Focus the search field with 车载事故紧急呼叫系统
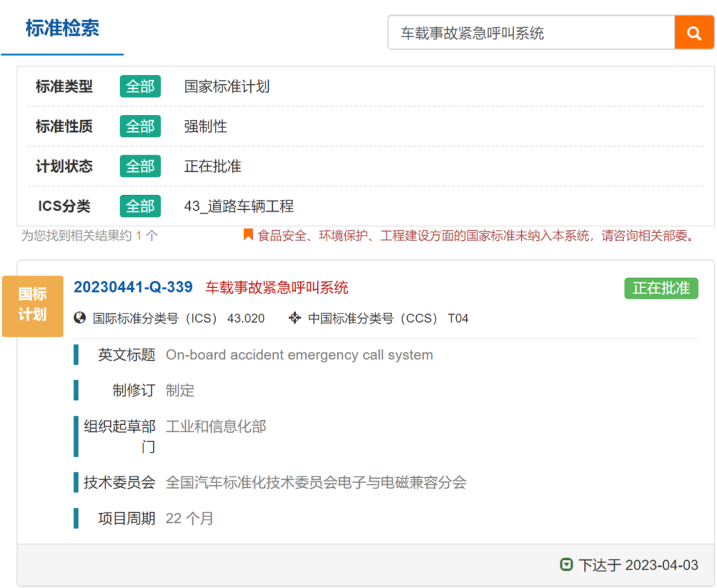Screen dimensions: 717x588 (531, 33)
